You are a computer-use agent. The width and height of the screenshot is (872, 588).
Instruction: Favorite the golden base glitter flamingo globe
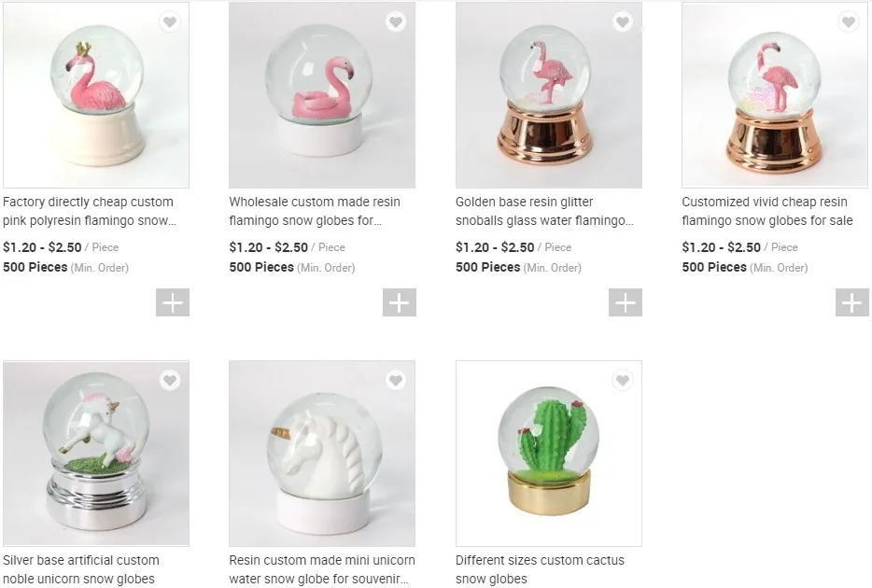coord(623,22)
